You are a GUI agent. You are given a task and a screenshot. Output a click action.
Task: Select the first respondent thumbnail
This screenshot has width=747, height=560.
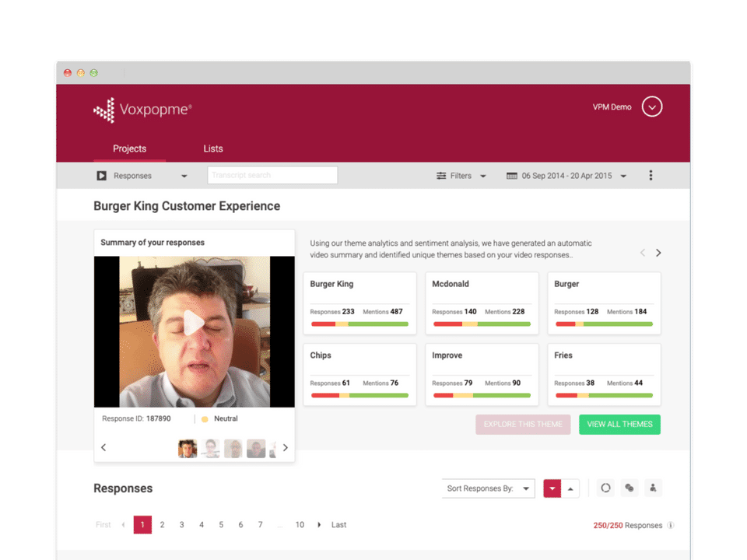click(188, 449)
